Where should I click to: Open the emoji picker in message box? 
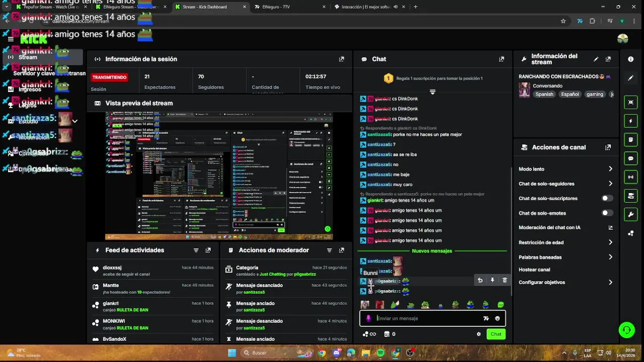(x=498, y=318)
